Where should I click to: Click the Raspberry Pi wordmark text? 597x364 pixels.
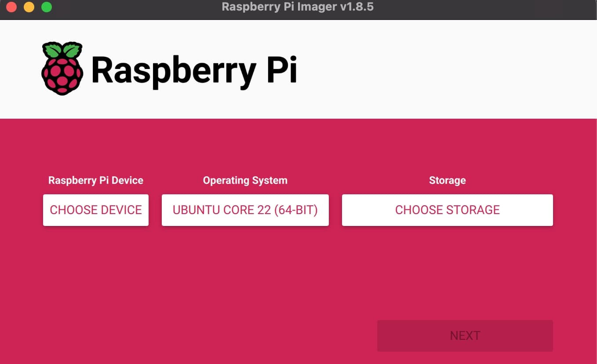[x=195, y=69]
